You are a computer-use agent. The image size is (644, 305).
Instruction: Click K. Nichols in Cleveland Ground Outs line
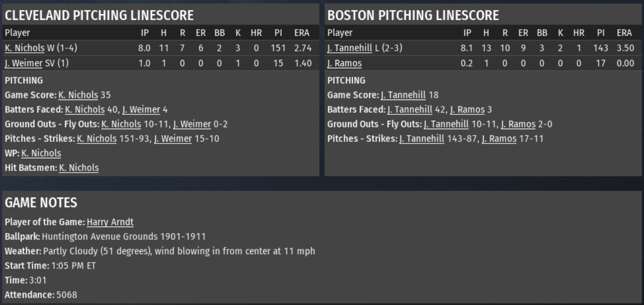pos(121,124)
